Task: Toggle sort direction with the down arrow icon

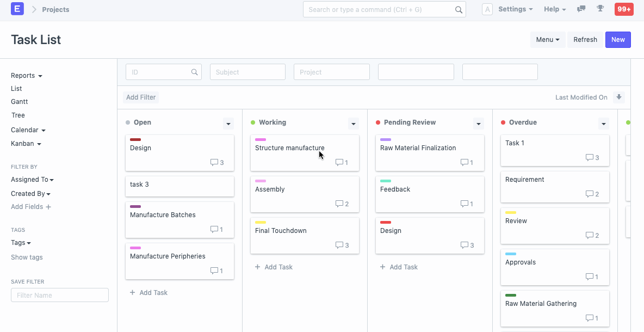Action: click(x=619, y=97)
